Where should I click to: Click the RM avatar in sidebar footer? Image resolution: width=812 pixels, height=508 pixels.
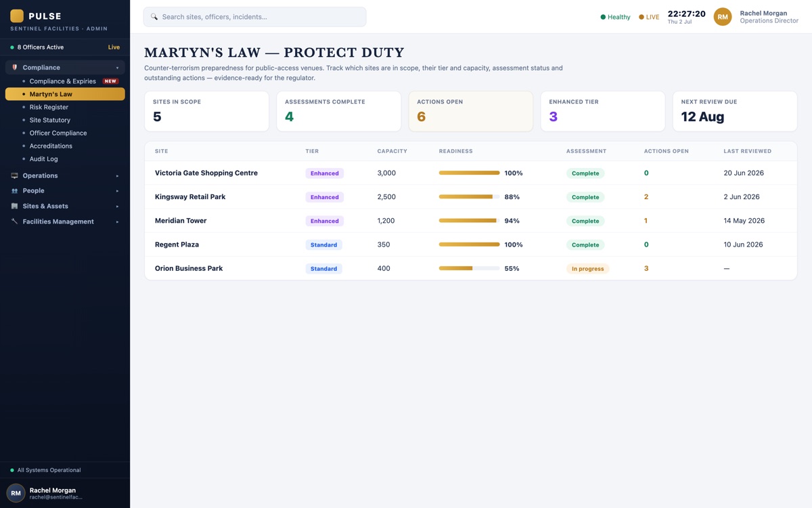coord(16,493)
